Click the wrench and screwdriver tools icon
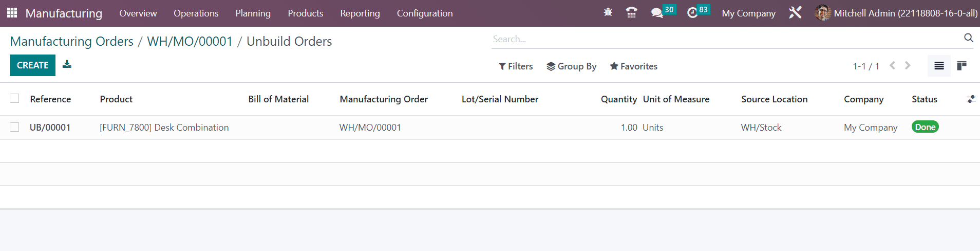The image size is (980, 251). pyautogui.click(x=795, y=13)
